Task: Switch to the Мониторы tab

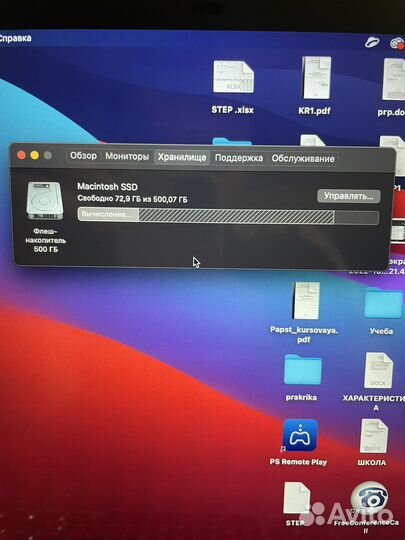Action: tap(127, 156)
